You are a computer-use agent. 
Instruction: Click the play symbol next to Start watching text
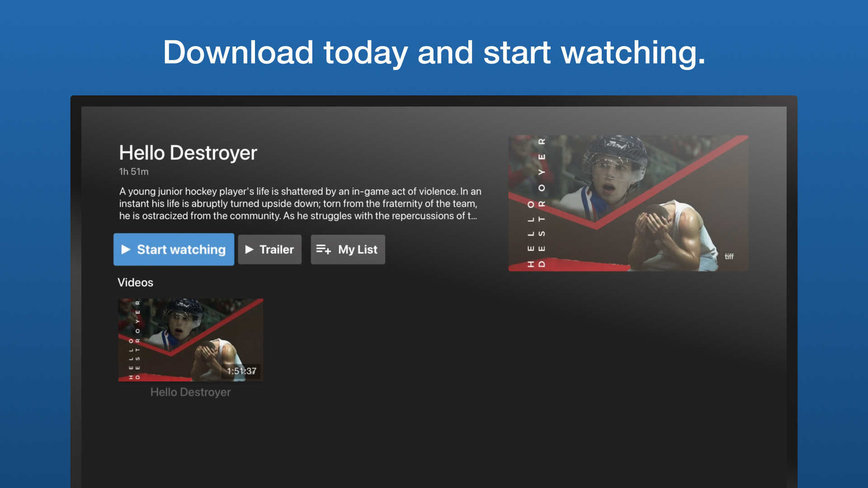[126, 249]
